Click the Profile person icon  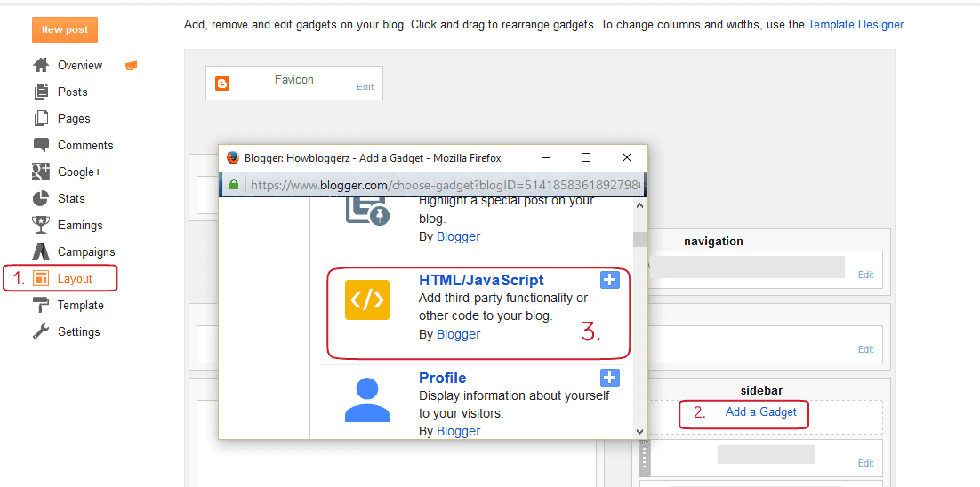point(366,399)
